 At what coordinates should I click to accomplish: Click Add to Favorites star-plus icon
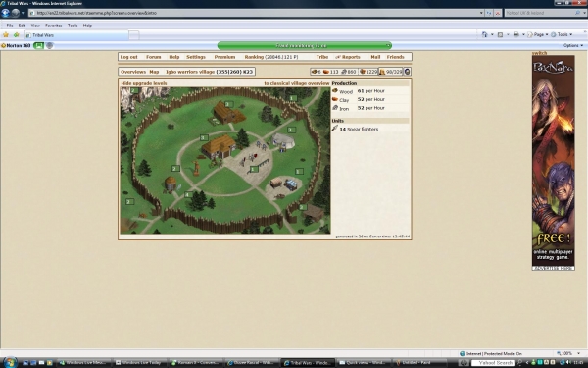click(16, 35)
